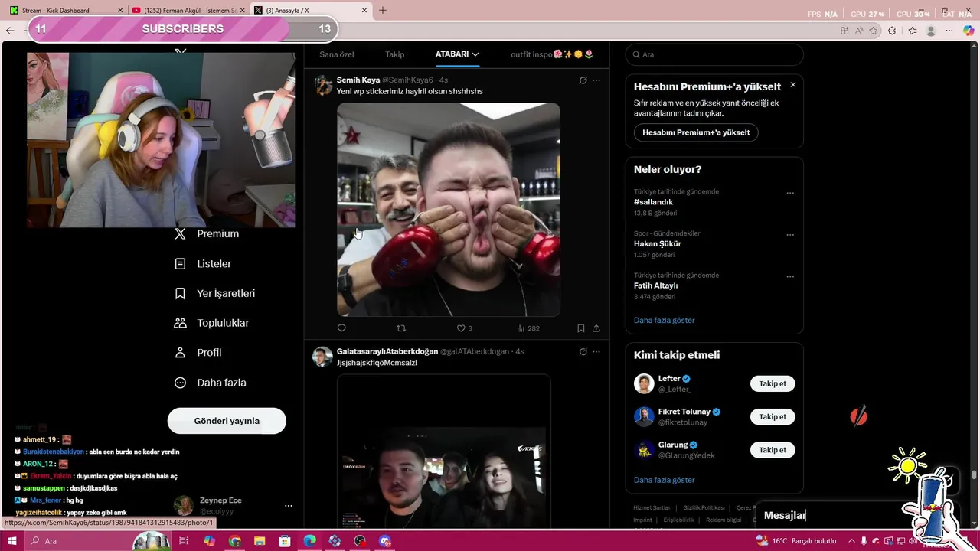Screen dimensions: 980x551
Task: Click Gönderi yayınla post button
Action: click(227, 421)
